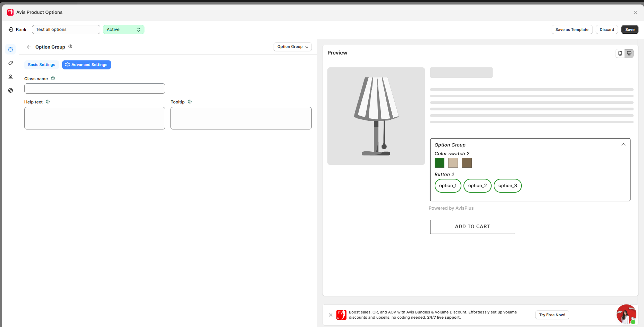Click the globe icon in left sidebar
Screen dimensions: 644x327
click(10, 91)
